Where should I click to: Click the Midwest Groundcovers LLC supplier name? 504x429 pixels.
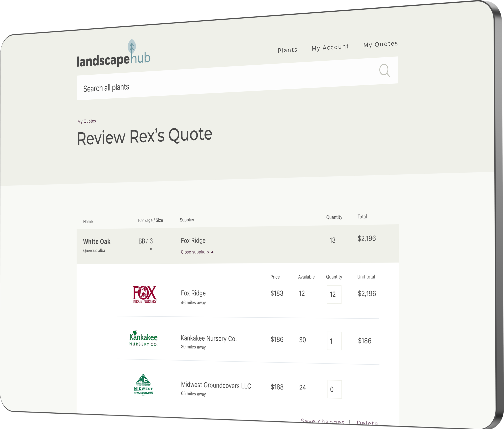pyautogui.click(x=216, y=385)
